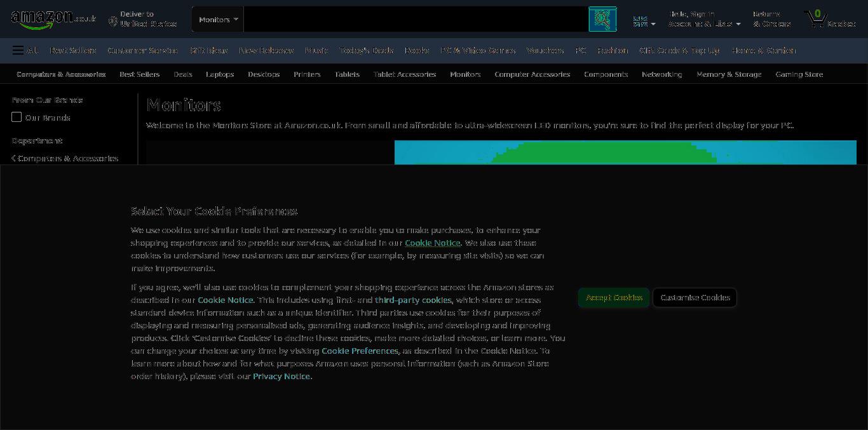The width and height of the screenshot is (868, 430).
Task: Go back to Computers & Accessories department
Action: (x=65, y=158)
